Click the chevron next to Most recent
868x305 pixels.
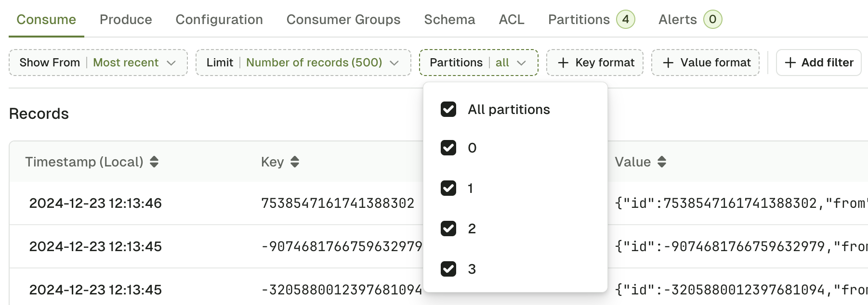coord(171,63)
